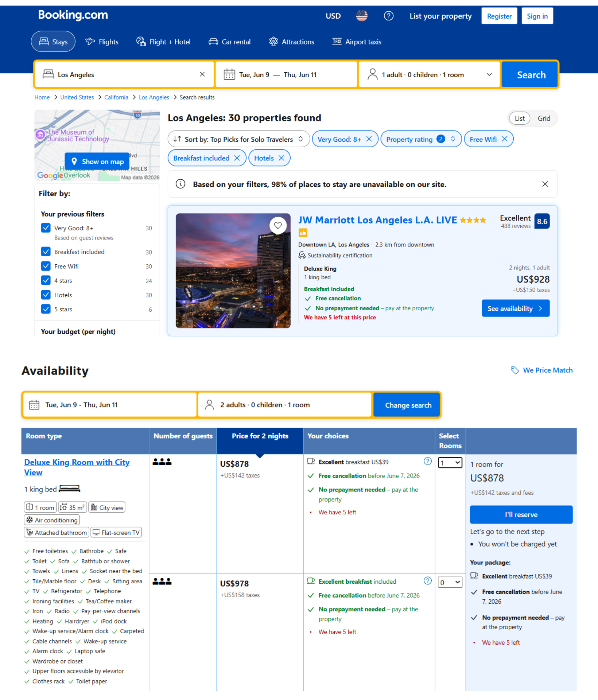Open Sort by: Top Picks dropdown

tap(238, 139)
